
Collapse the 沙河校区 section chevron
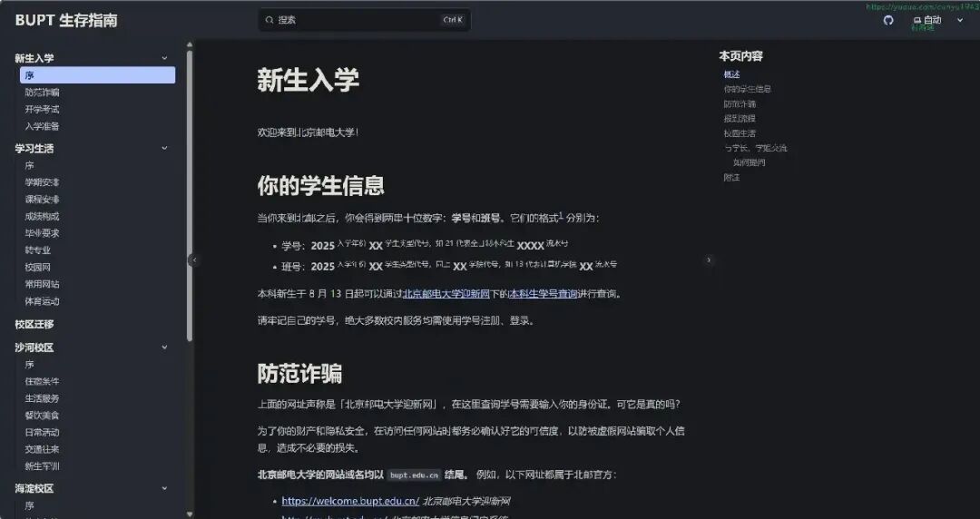[x=164, y=347]
